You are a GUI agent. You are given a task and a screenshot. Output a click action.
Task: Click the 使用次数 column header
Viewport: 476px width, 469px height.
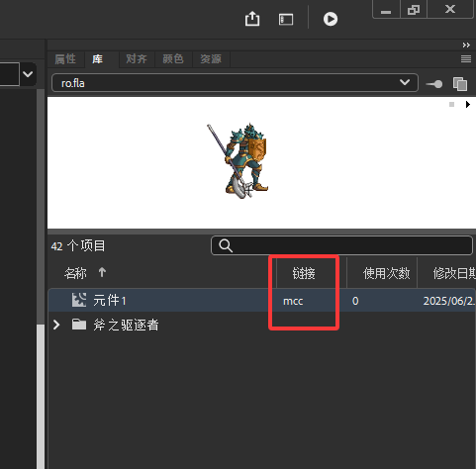tap(386, 273)
